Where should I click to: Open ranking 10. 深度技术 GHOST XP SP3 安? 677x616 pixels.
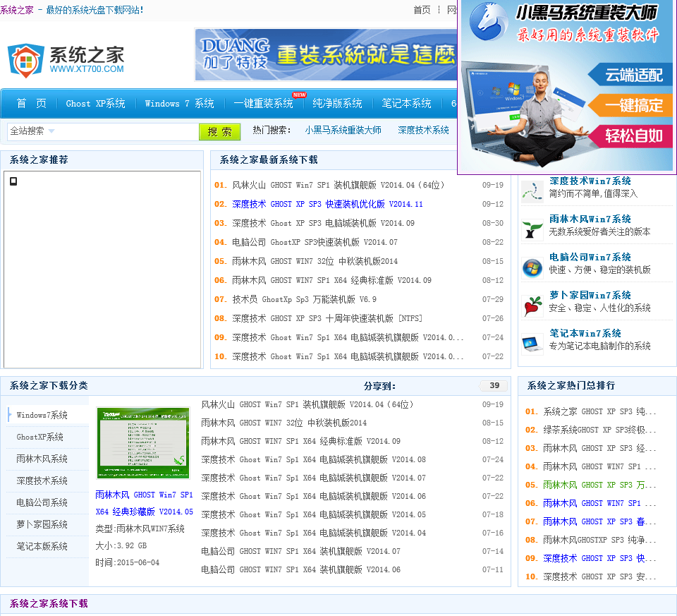click(599, 576)
